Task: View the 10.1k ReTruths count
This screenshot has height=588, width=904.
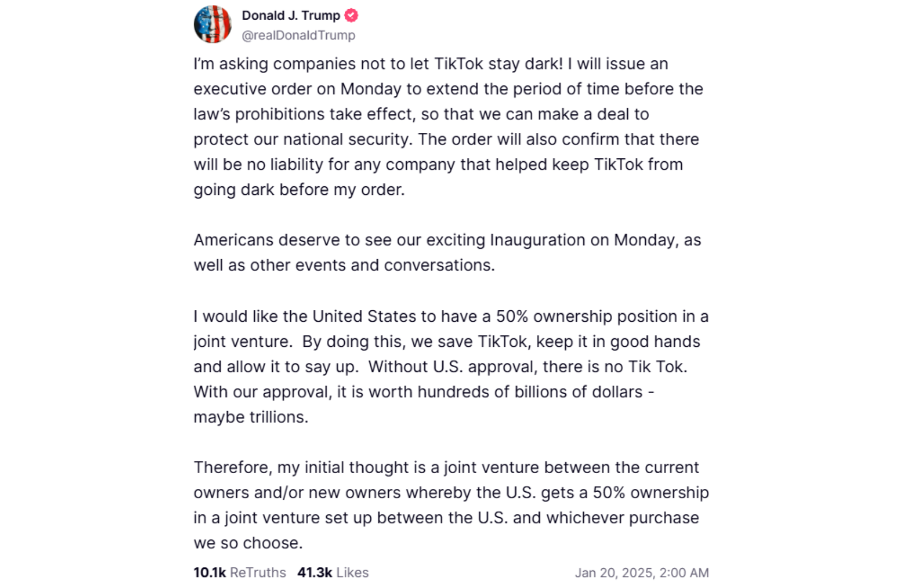Action: coord(240,572)
